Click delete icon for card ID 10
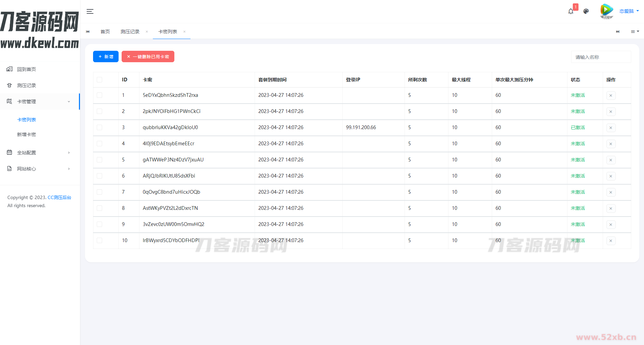This screenshot has height=345, width=644. pyautogui.click(x=611, y=241)
